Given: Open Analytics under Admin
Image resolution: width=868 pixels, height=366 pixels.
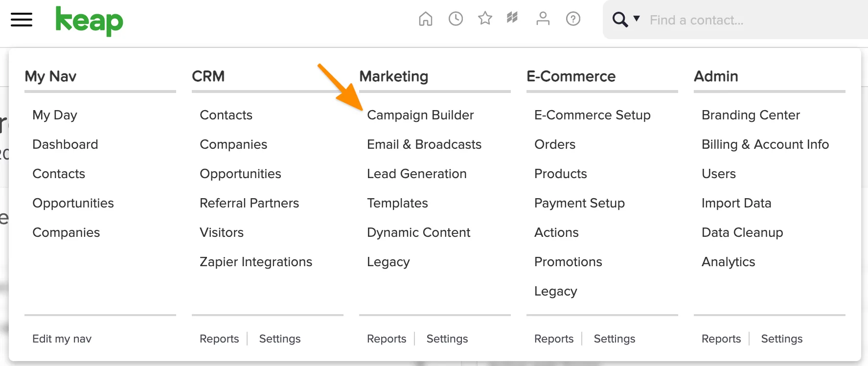Looking at the screenshot, I should (729, 262).
